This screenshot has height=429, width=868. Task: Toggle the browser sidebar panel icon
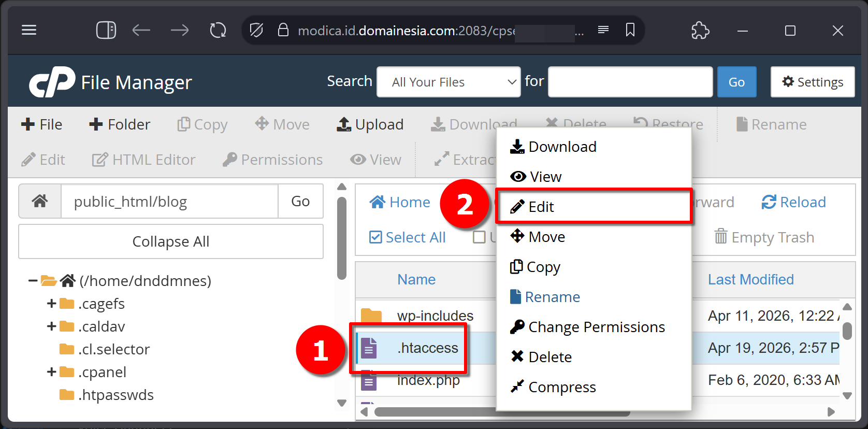tap(106, 30)
